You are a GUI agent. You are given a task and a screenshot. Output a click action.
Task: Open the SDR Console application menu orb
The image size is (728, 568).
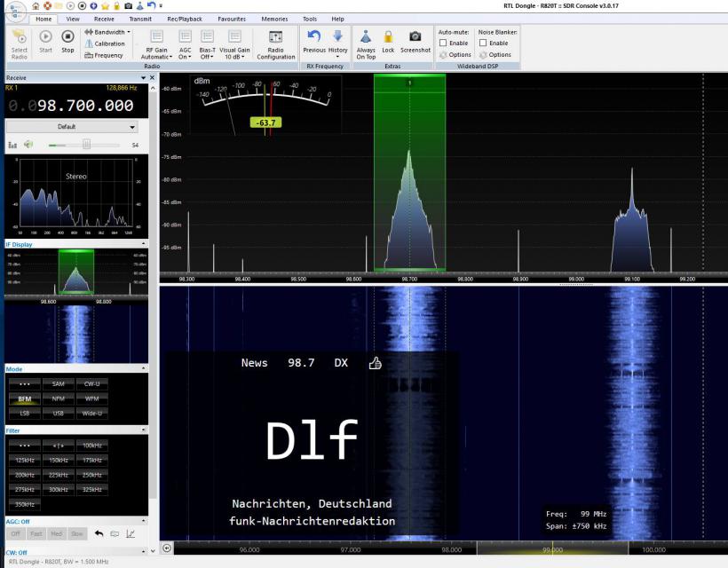point(16,12)
